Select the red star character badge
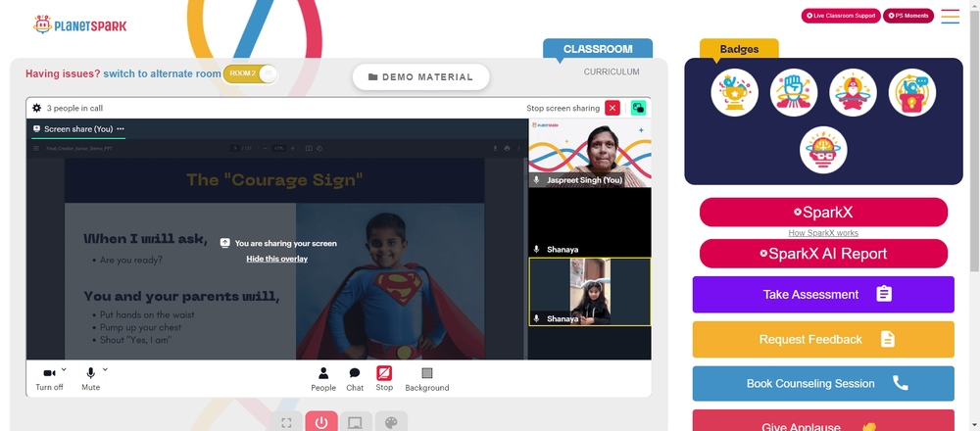980x431 pixels. (x=854, y=92)
